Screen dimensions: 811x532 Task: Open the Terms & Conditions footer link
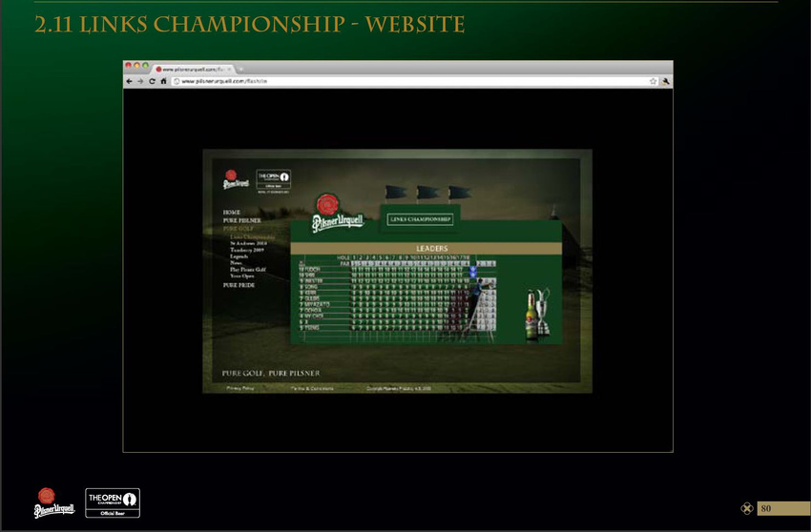(x=312, y=388)
